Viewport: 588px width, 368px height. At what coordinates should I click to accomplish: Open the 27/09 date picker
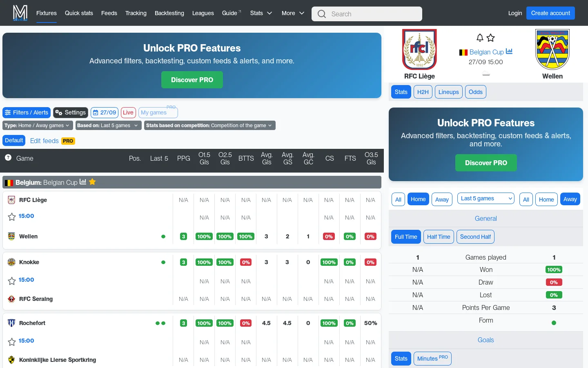(105, 112)
